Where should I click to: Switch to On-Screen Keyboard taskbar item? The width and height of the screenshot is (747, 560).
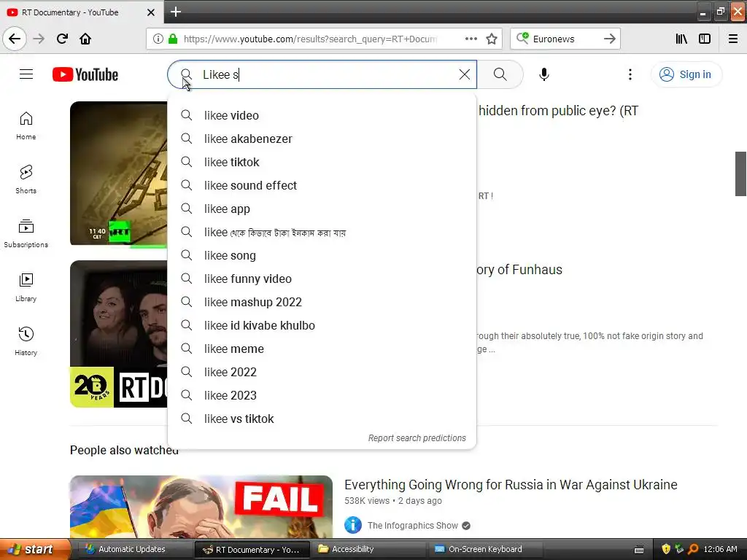485,549
